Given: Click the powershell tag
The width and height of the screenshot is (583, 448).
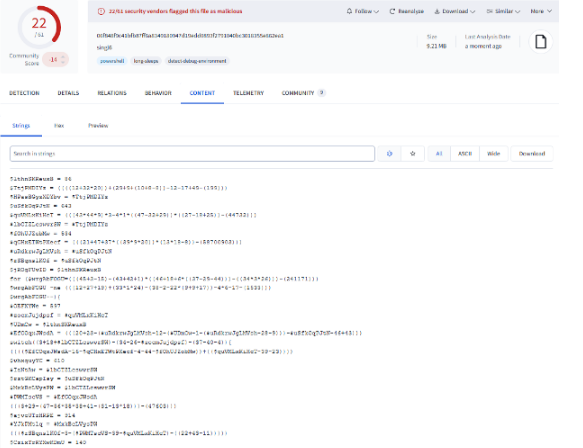Looking at the screenshot, I should [112, 61].
